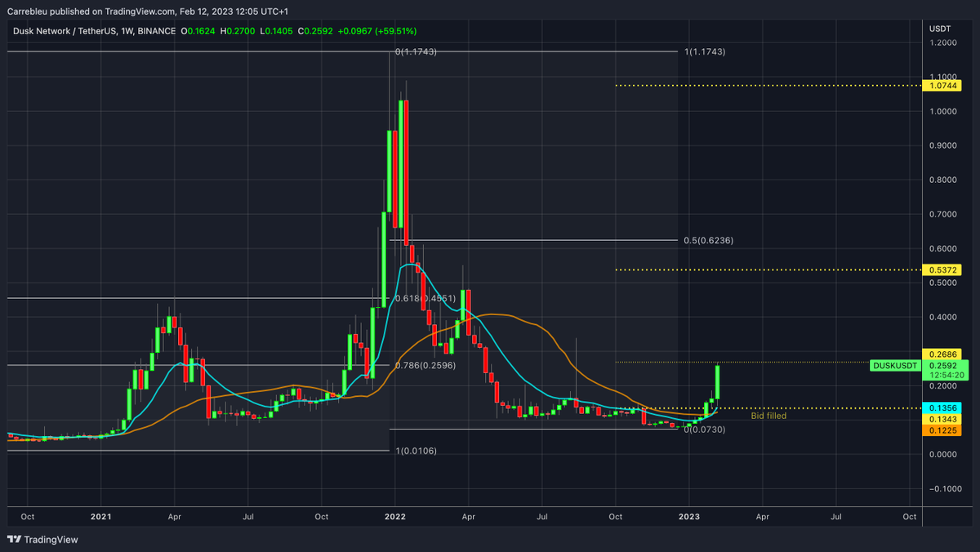The height and width of the screenshot is (552, 980).
Task: Click the L0.1405 low value
Action: click(x=276, y=31)
